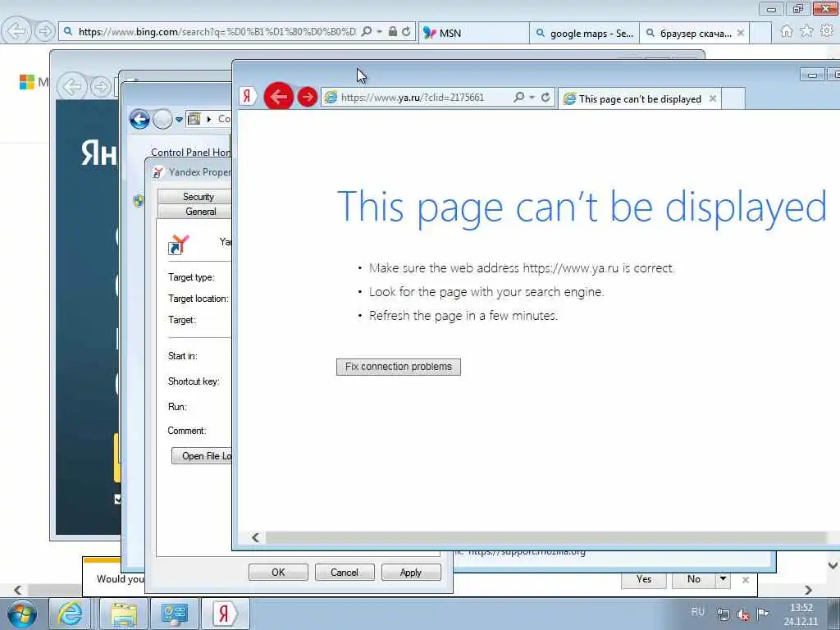Click the search magnifier in Bing address bar
Image resolution: width=840 pixels, height=630 pixels.
coord(367,32)
